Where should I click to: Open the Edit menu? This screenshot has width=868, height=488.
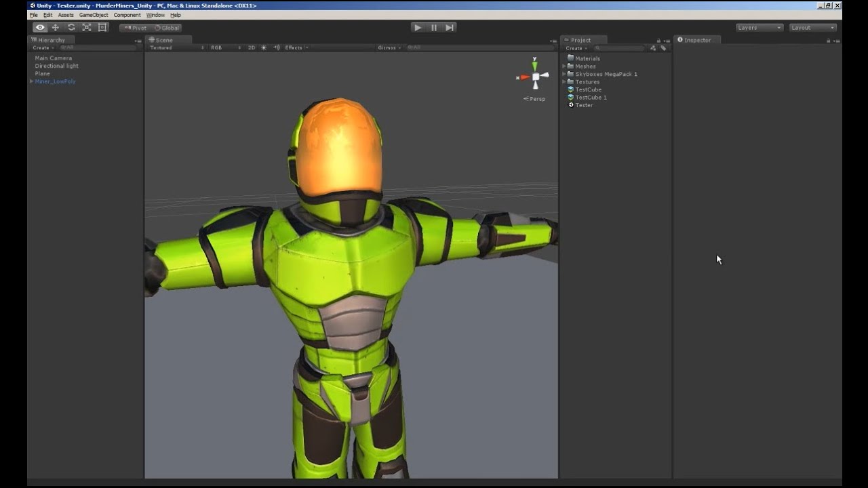[x=47, y=15]
